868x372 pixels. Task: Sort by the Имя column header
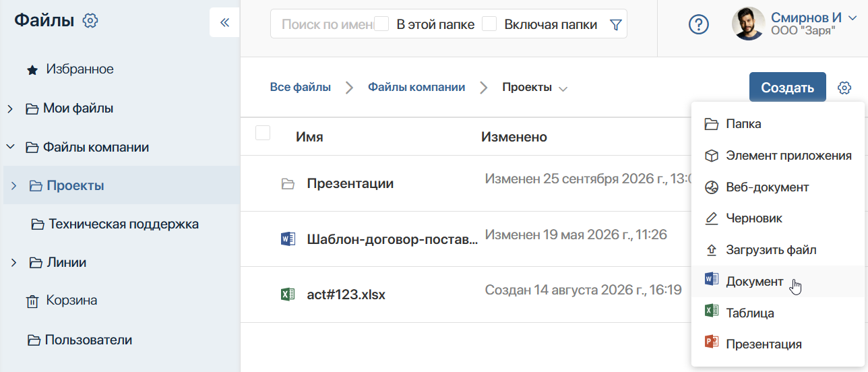pos(309,137)
